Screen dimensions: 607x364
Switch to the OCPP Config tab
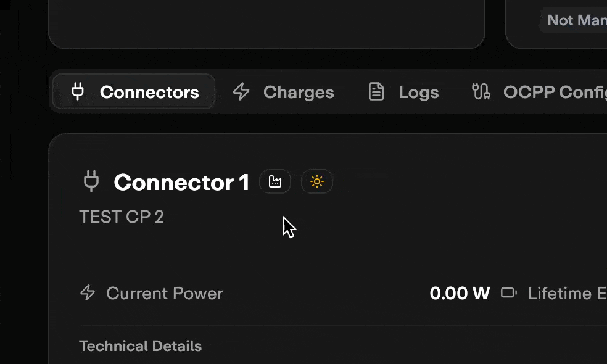coord(555,93)
